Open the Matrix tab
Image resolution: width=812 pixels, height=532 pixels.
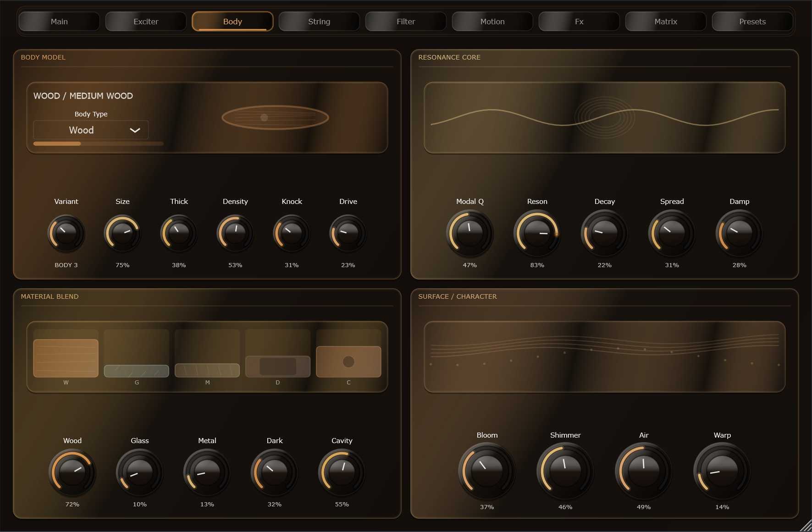666,22
